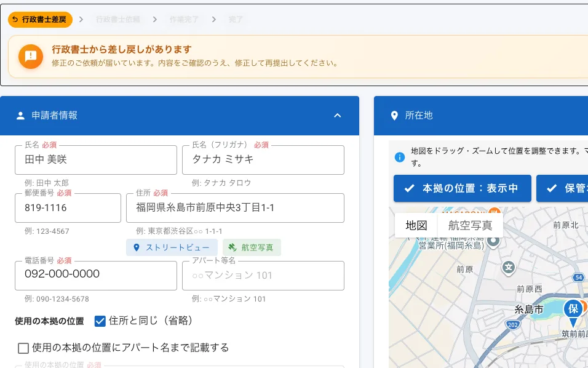Click the blue 保 map marker

pyautogui.click(x=573, y=313)
